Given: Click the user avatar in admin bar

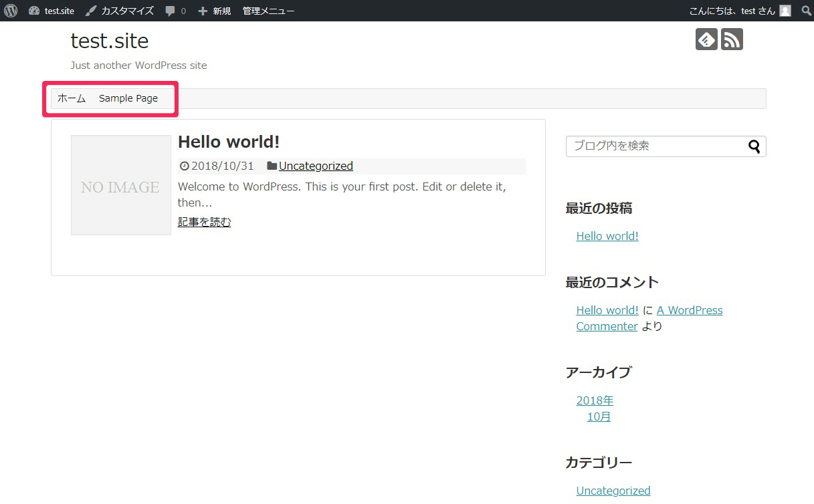Looking at the screenshot, I should click(x=785, y=11).
